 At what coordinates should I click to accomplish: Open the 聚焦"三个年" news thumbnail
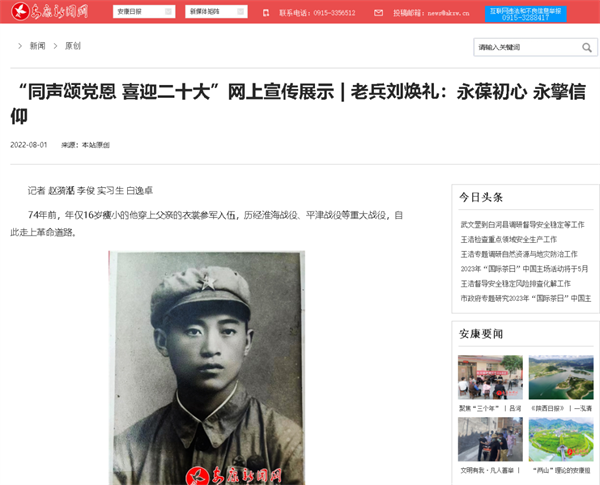(x=490, y=377)
